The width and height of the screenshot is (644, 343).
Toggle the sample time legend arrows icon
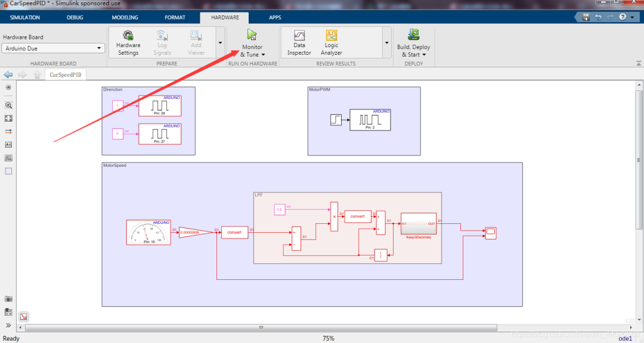(8, 131)
